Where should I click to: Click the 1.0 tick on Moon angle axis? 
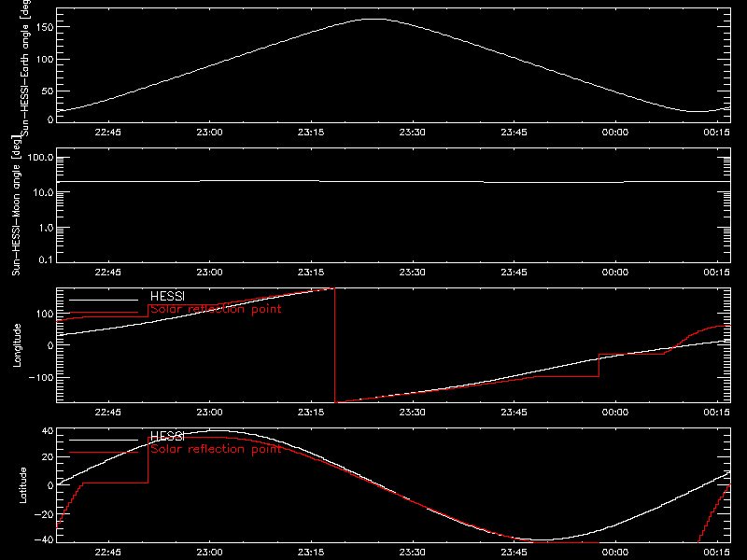click(x=46, y=228)
